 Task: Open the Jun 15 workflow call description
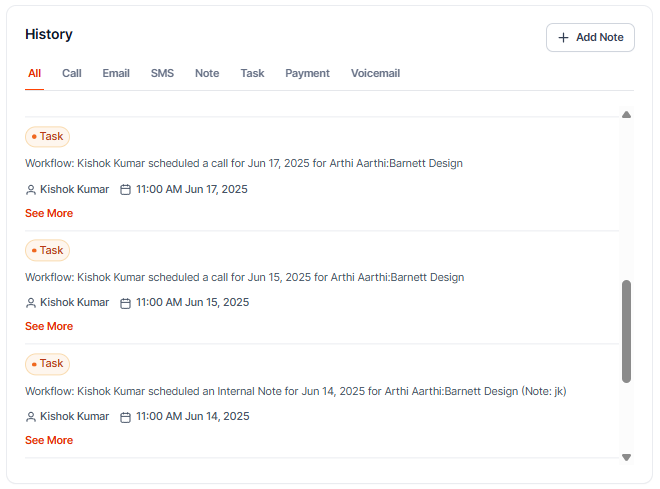pos(244,277)
